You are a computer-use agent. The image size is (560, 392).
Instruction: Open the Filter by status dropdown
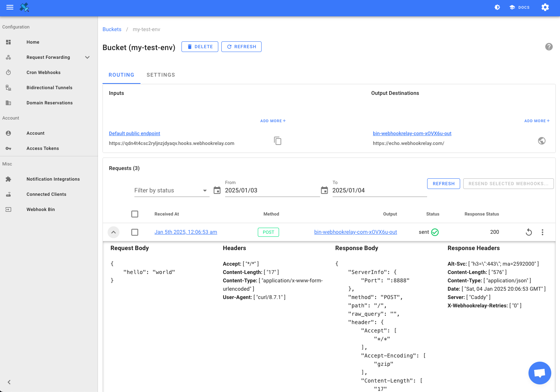[x=171, y=190]
